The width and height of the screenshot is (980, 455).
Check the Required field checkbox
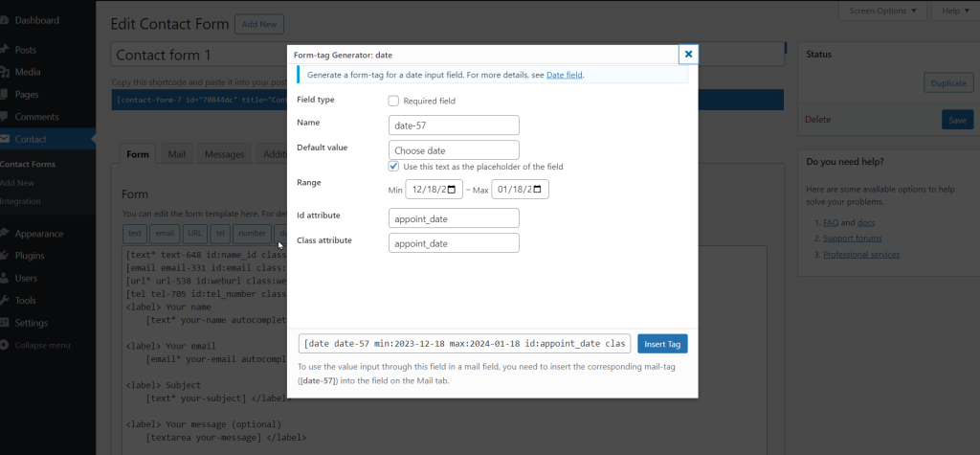[x=393, y=101]
